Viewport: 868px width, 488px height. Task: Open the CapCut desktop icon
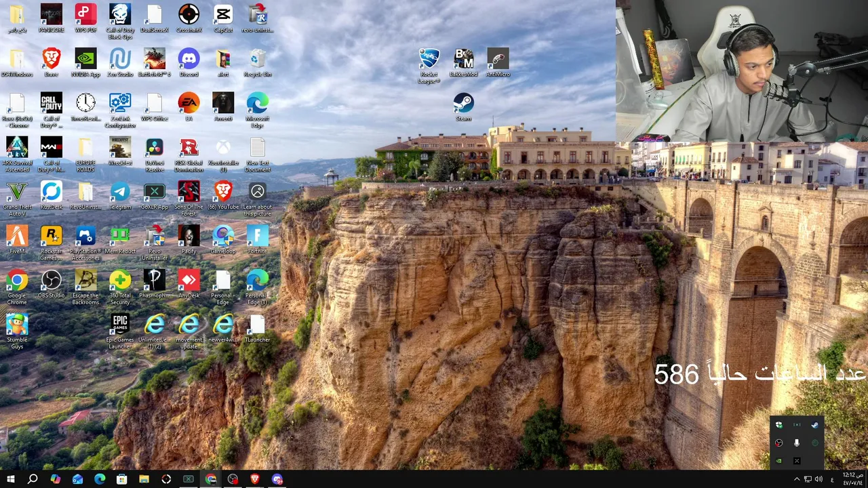click(x=223, y=18)
